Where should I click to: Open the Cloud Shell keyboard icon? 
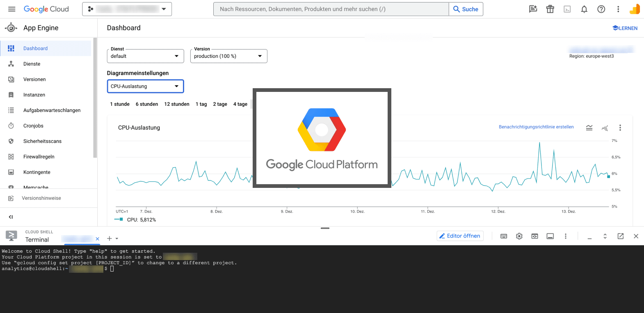pos(504,236)
